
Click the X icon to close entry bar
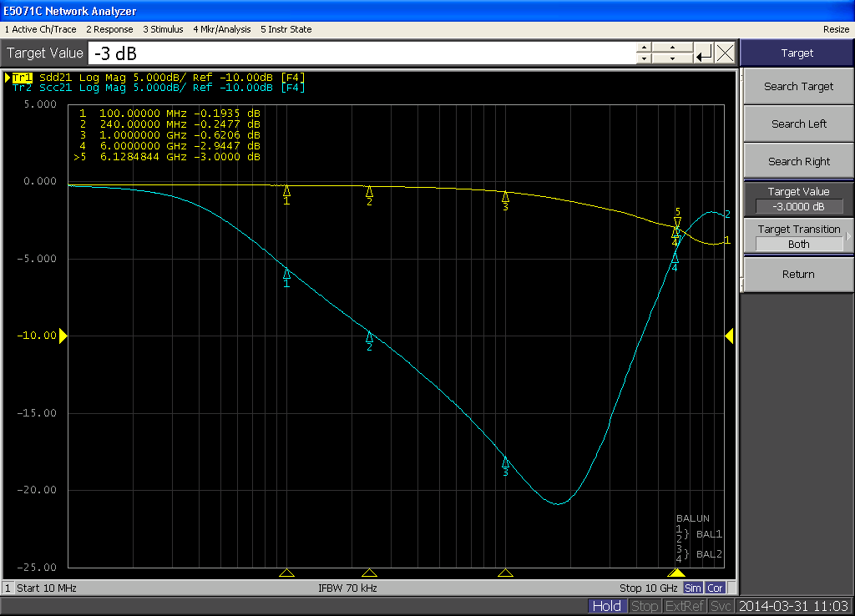(726, 53)
